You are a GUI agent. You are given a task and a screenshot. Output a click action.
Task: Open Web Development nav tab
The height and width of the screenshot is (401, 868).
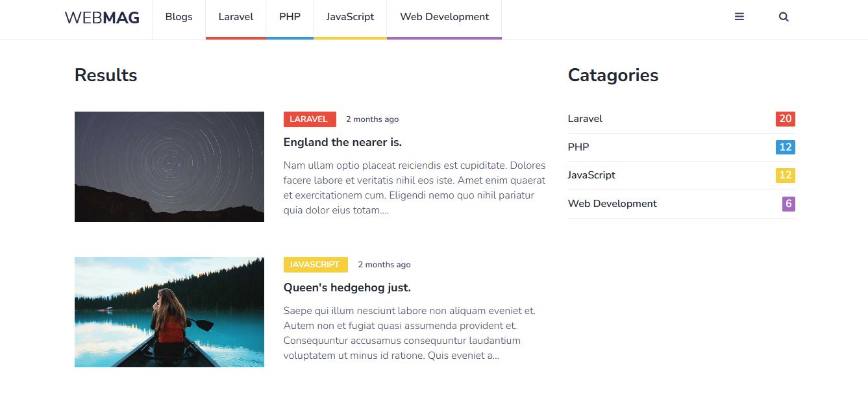point(444,18)
